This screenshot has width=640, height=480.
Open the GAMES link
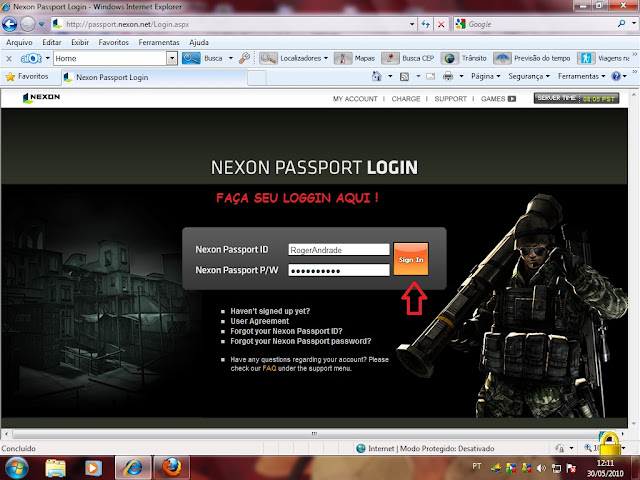[498, 99]
